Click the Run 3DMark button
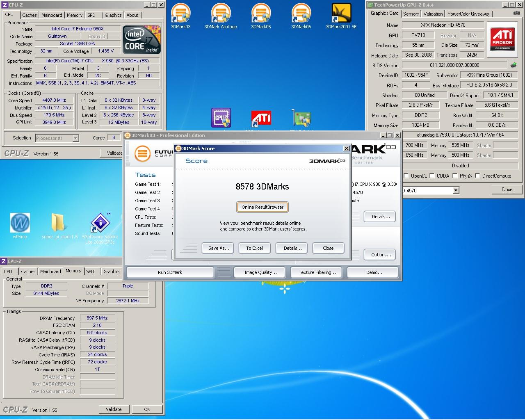The width and height of the screenshot is (525, 420). point(170,272)
